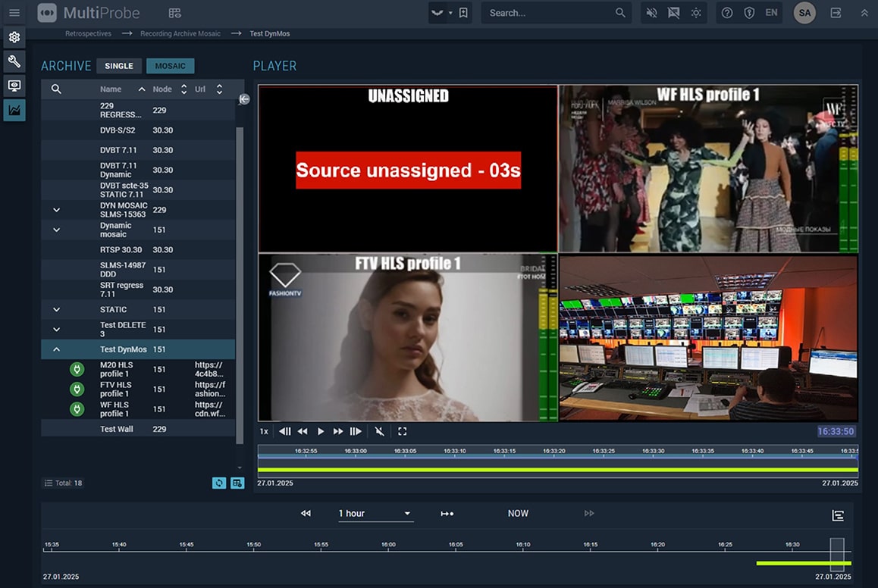The width and height of the screenshot is (878, 588).
Task: Expand the DYN MOSAIC SLMS-15363 row
Action: 57,210
